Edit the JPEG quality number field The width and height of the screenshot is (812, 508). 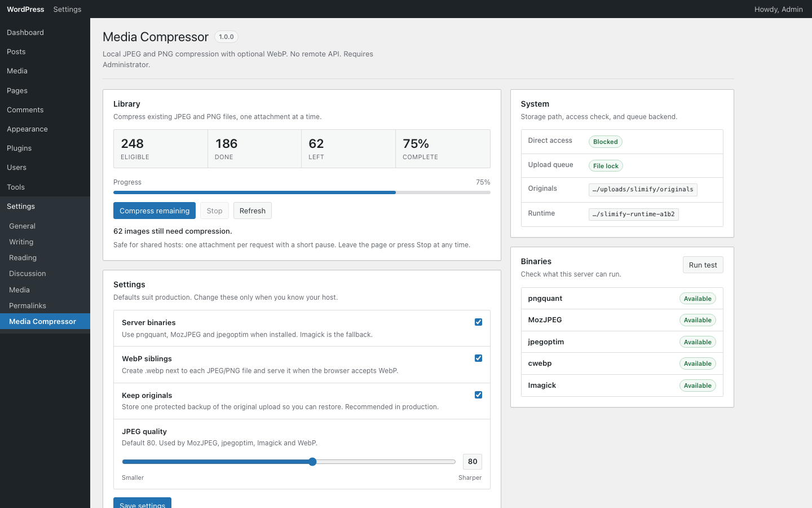[x=473, y=462]
